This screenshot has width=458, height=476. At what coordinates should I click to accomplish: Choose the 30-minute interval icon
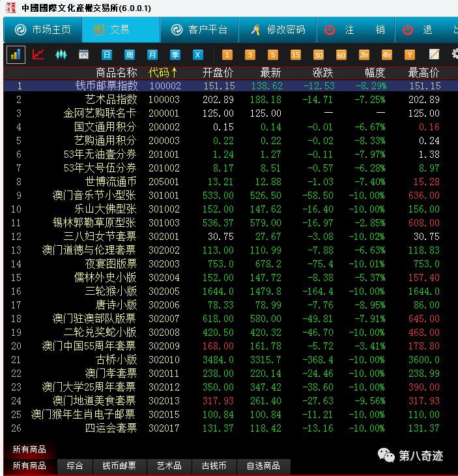point(318,55)
